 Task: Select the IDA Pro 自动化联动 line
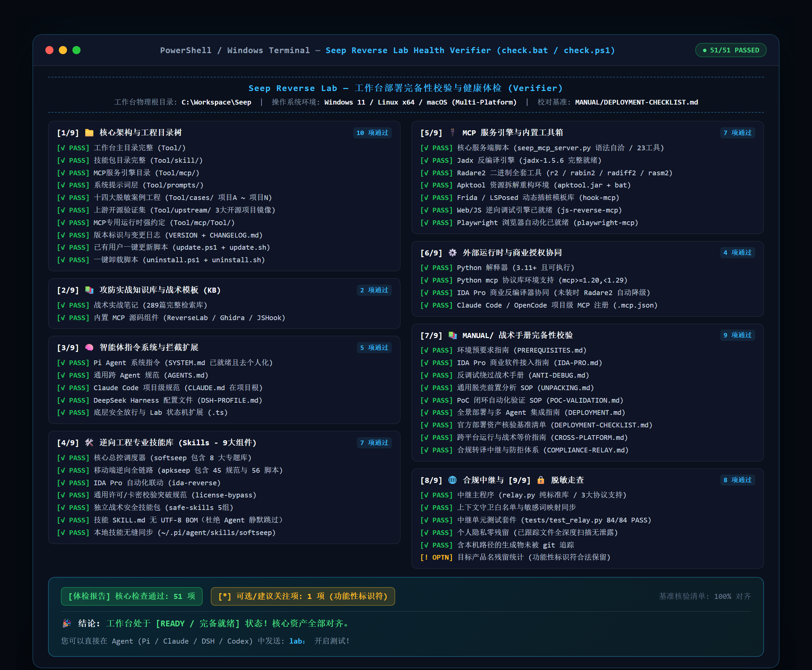[x=139, y=483]
